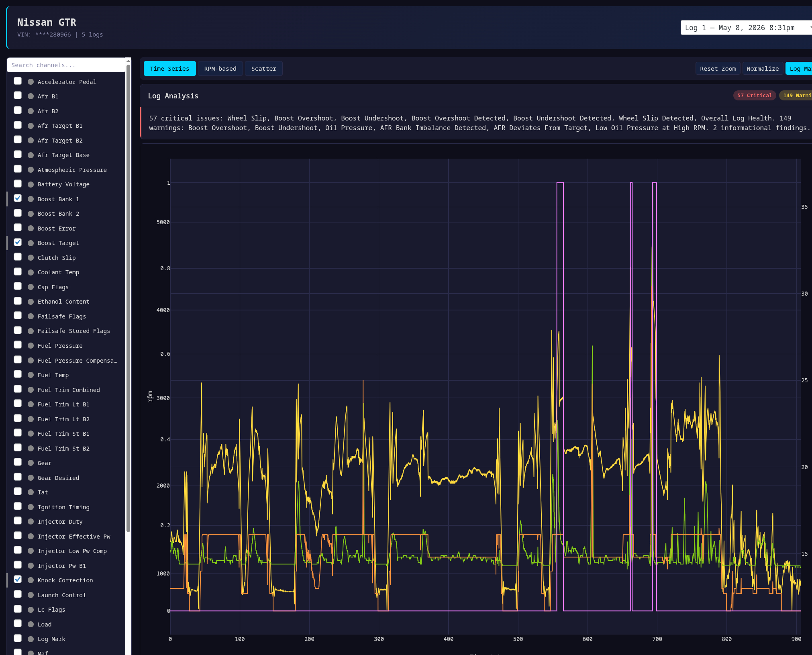Click the Afr B2 color dot
This screenshot has width=812, height=655.
31,111
